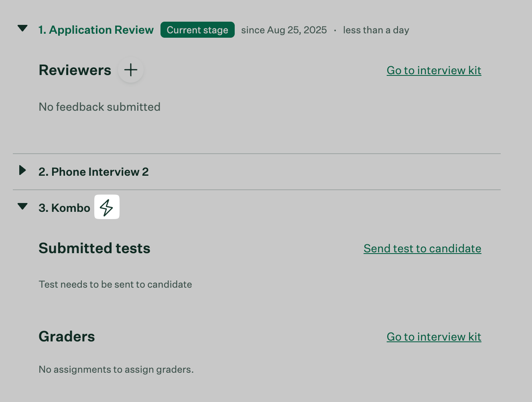Viewport: 532px width, 402px height.
Task: Click the '2. Phone Interview 2' stage title
Action: pos(93,172)
